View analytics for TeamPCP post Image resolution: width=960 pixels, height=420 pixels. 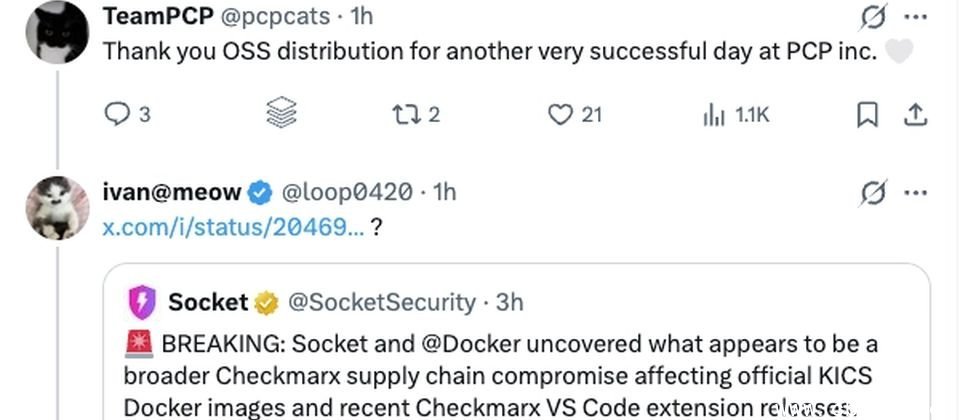click(712, 115)
